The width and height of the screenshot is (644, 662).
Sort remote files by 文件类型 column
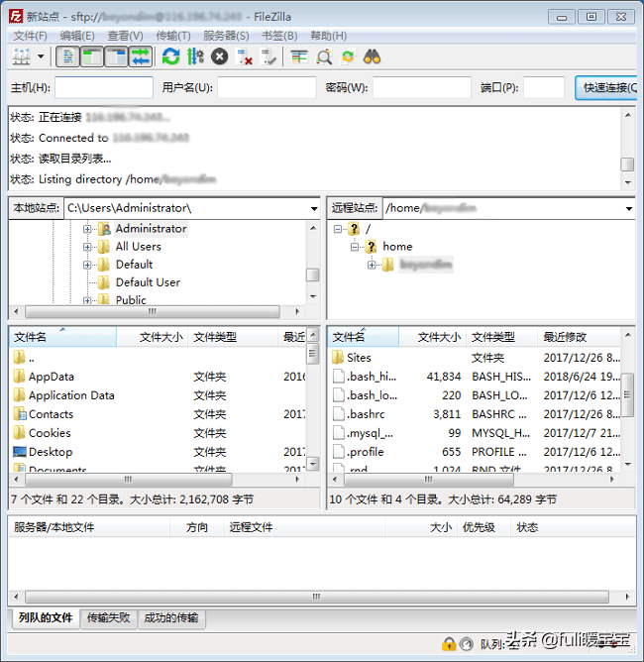pos(501,337)
